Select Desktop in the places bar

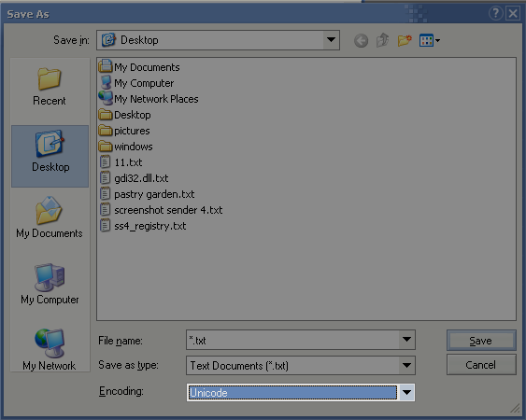(50, 156)
